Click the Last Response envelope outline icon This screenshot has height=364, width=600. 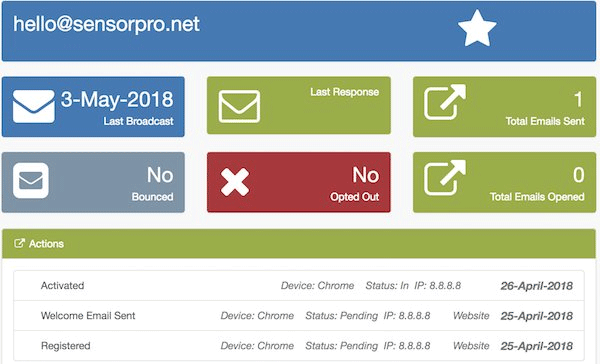(239, 106)
